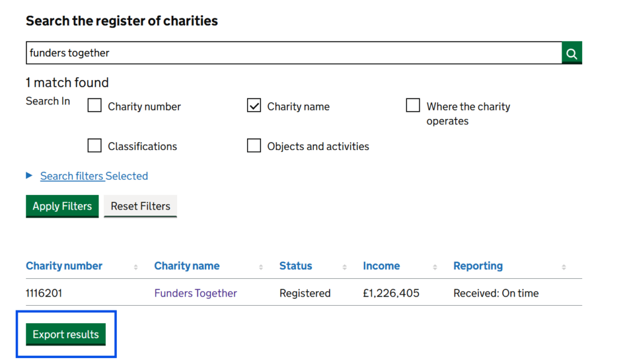The image size is (623, 364).
Task: Click the Reporting column sort arrows
Action: click(x=564, y=267)
